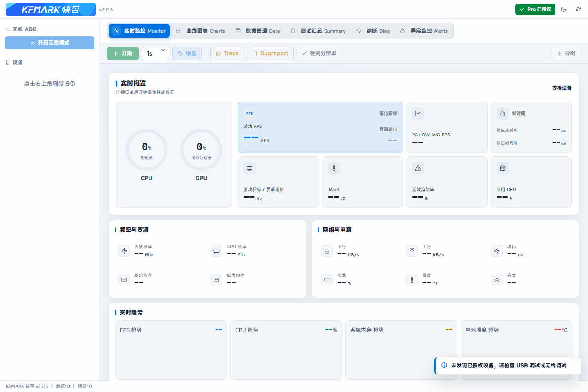Image resolution: width=588 pixels, height=392 pixels.
Task: Click the Trace button
Action: click(x=227, y=53)
